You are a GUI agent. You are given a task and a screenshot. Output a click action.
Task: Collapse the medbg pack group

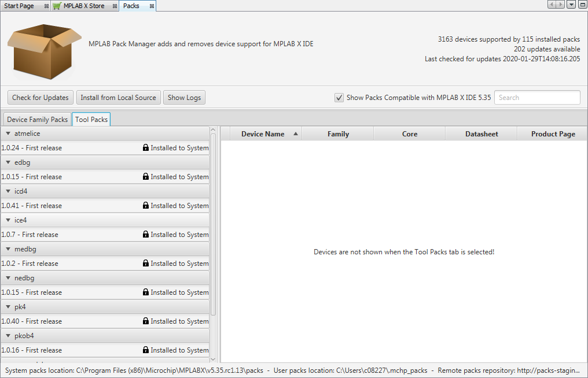(8, 249)
